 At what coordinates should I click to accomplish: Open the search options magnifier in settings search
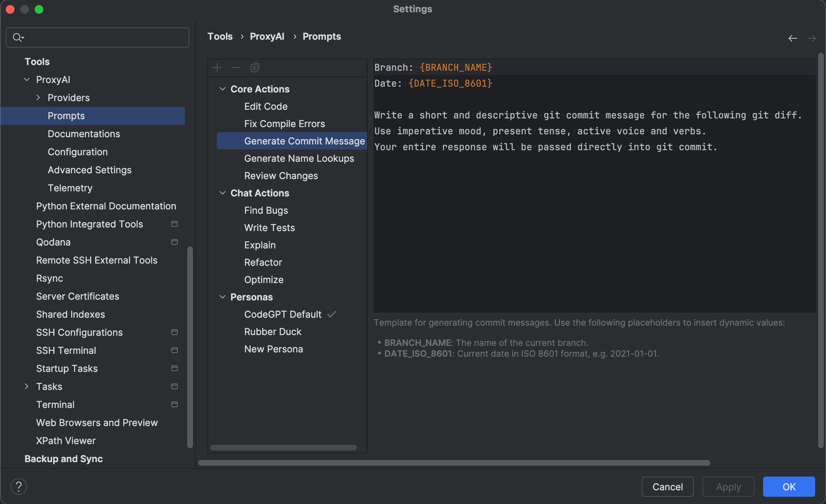click(x=18, y=37)
